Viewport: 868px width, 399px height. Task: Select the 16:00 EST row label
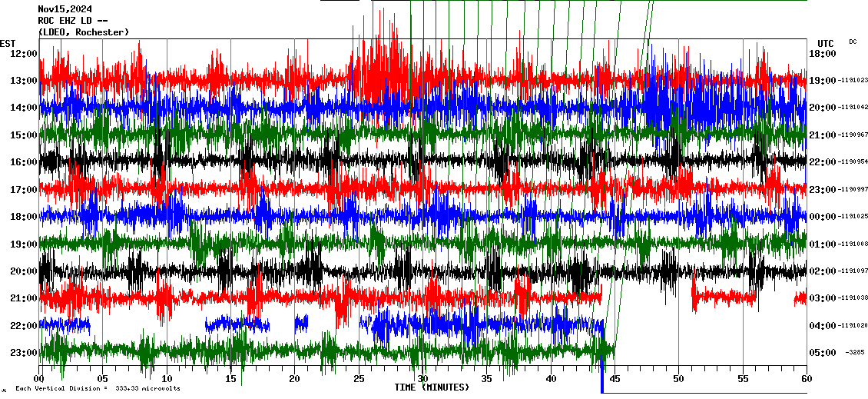click(24, 162)
